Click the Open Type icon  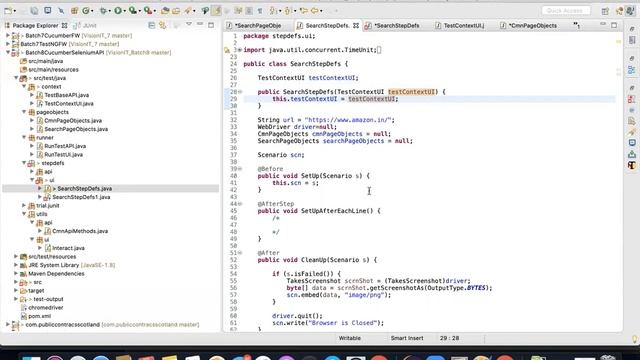[x=165, y=11]
